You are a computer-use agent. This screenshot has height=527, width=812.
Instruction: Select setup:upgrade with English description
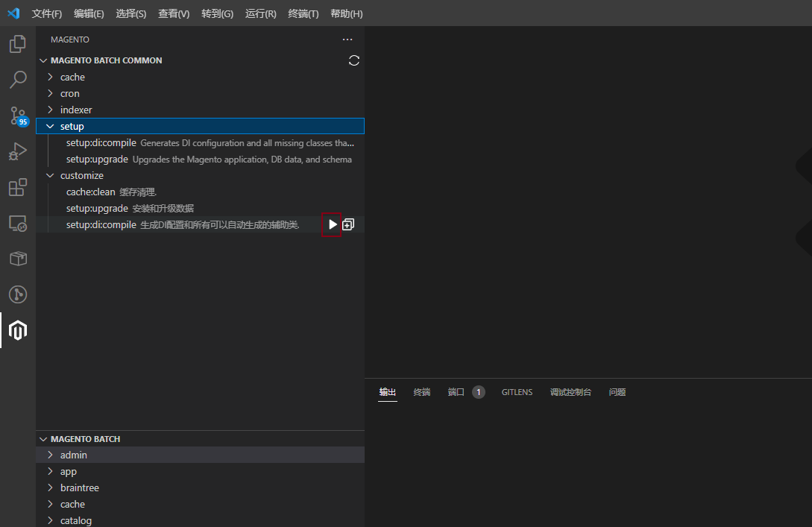[200, 160]
